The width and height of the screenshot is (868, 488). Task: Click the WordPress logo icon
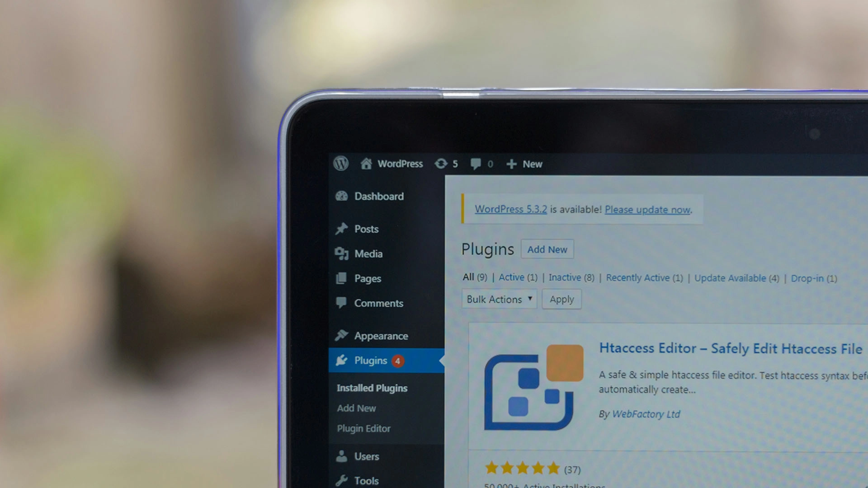[341, 164]
